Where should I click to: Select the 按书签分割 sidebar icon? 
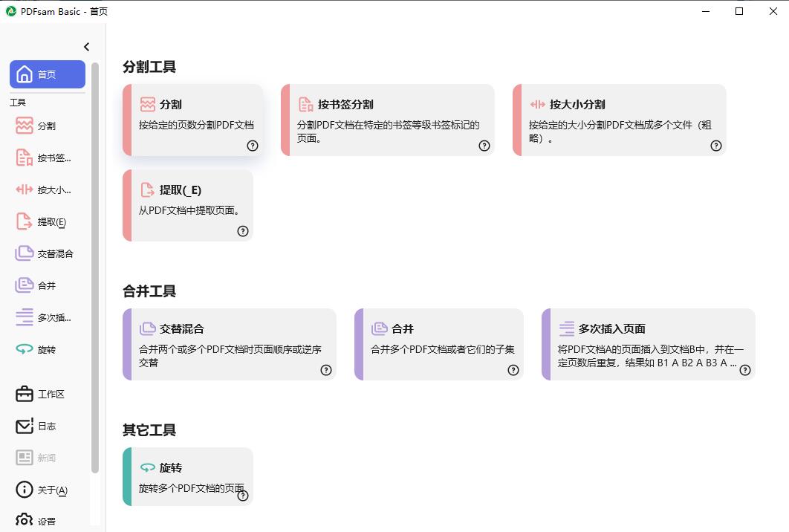(25, 158)
